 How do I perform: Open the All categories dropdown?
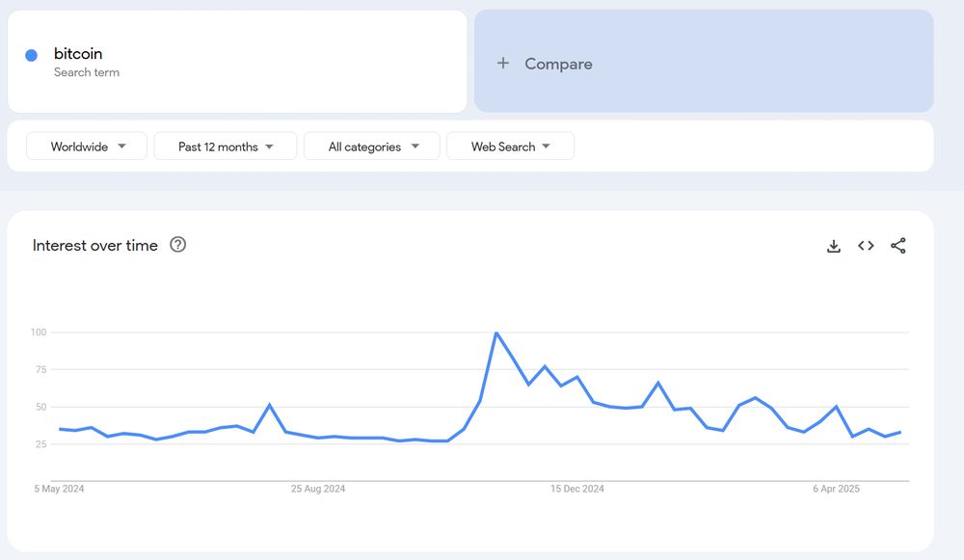pyautogui.click(x=372, y=147)
